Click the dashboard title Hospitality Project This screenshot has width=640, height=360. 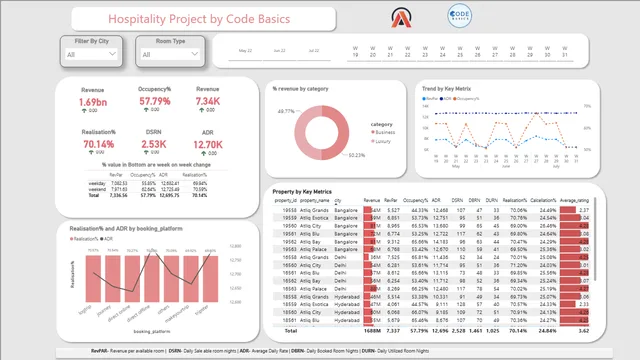coord(199,19)
